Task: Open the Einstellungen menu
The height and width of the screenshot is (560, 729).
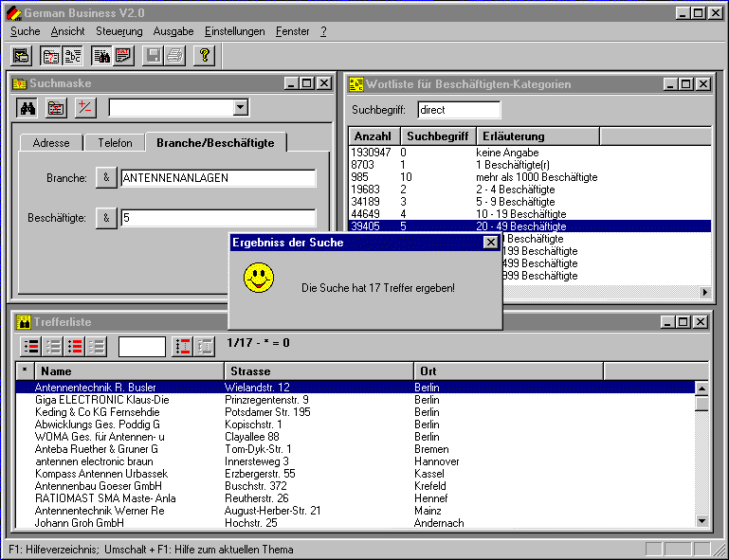Action: coord(234,31)
